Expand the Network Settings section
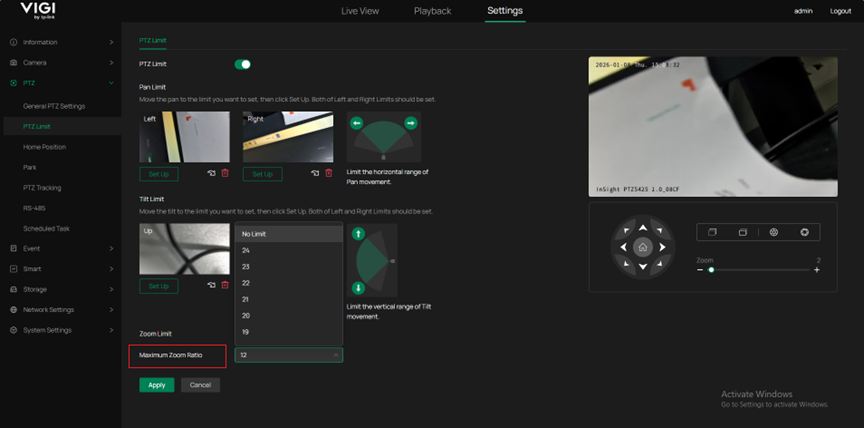 point(60,310)
